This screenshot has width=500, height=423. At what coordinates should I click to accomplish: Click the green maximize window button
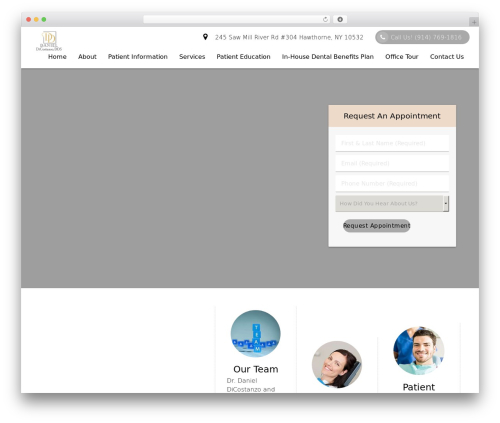coord(44,19)
